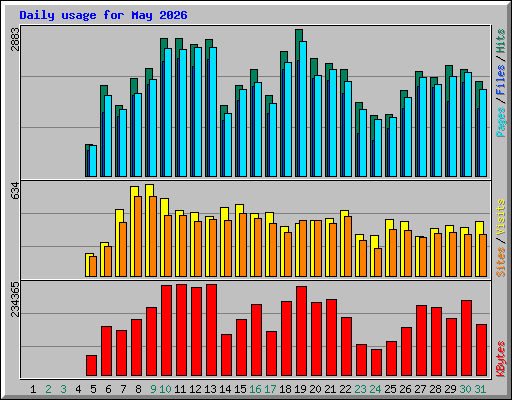Click day label 15
Viewport: 512px width, 400px height.
coord(240,389)
